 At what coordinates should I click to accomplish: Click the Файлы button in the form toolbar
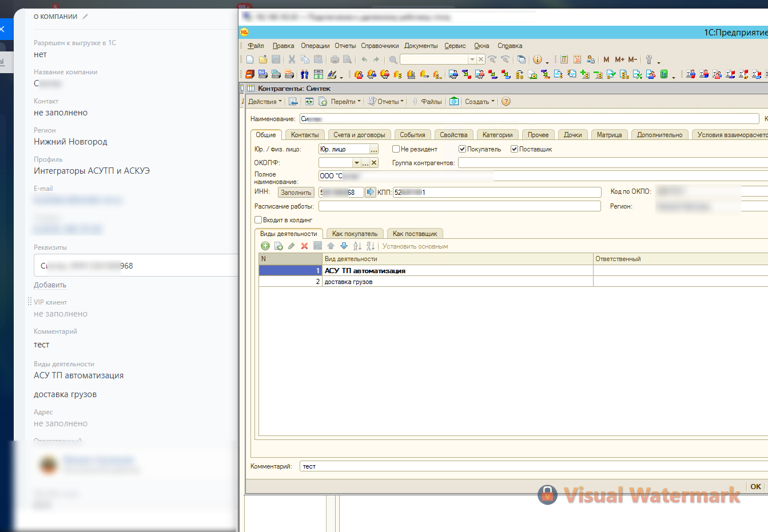(427, 102)
